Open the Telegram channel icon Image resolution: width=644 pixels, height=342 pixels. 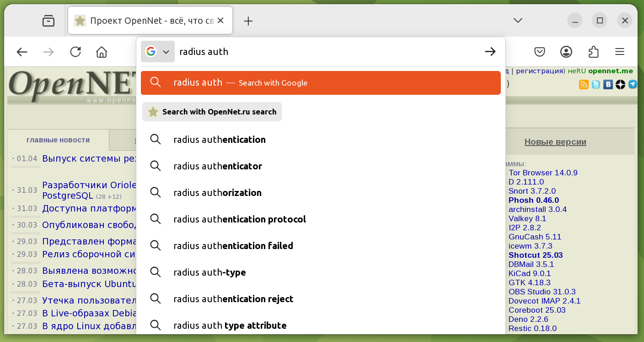633,84
